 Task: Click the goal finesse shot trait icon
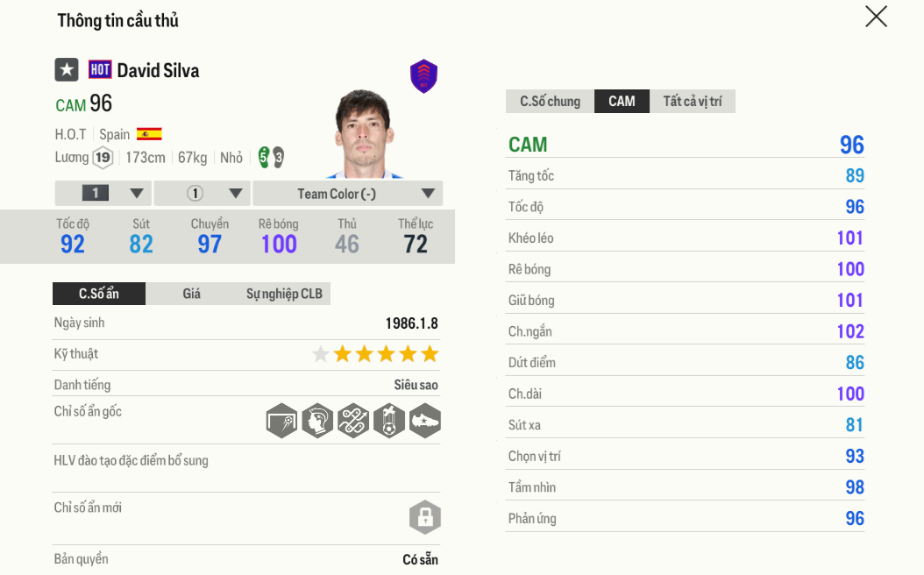click(281, 421)
